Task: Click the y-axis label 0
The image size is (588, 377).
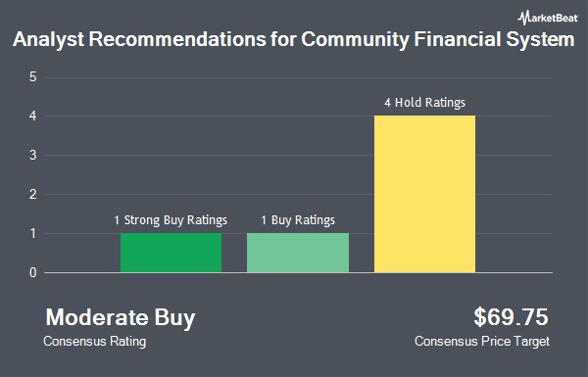Action: [x=33, y=273]
